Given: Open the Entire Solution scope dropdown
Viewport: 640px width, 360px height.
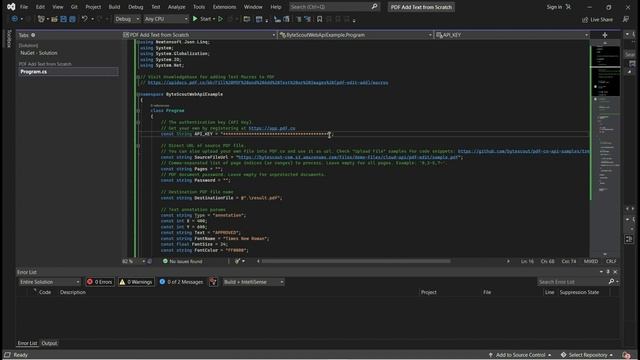Looking at the screenshot, I should point(49,282).
